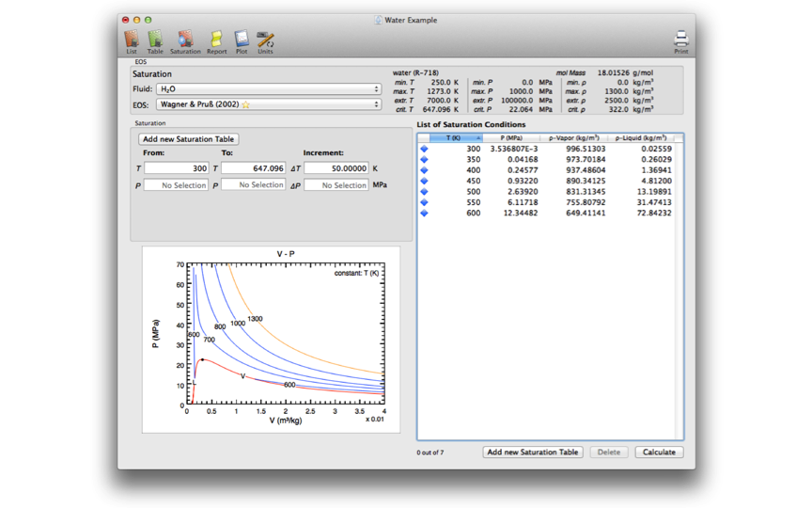Open the Report toolbar icon

pyautogui.click(x=216, y=42)
